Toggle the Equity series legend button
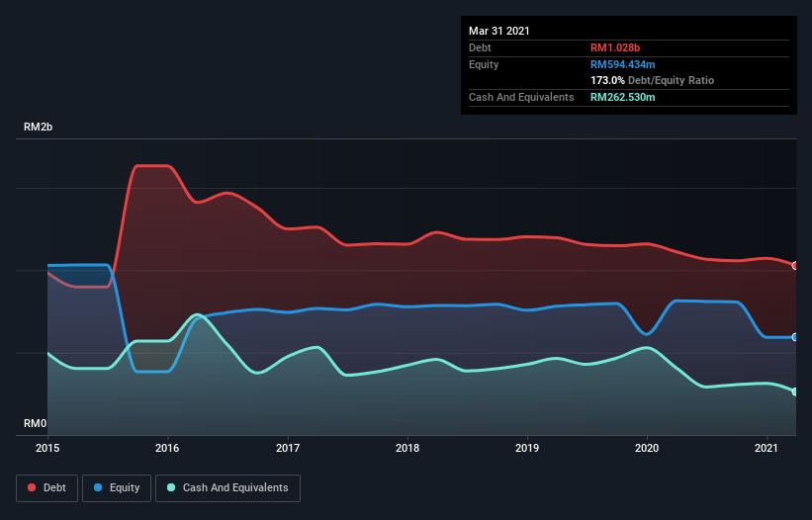 117,488
